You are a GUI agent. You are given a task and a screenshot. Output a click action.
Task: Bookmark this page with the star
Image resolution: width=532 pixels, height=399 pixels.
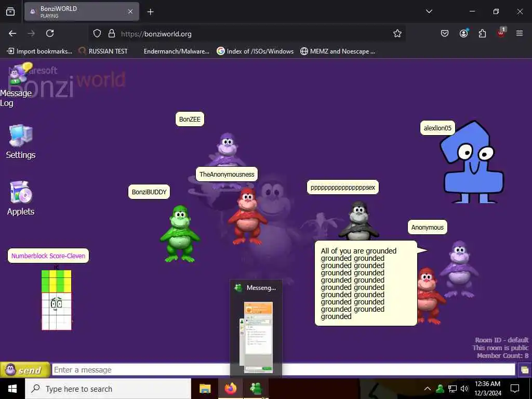[x=397, y=33]
